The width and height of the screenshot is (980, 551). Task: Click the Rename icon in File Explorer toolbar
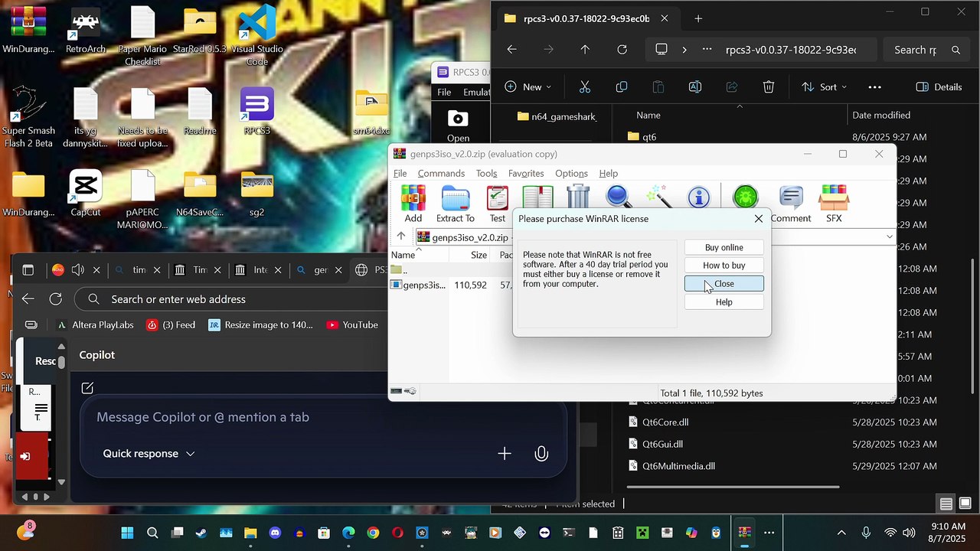695,87
